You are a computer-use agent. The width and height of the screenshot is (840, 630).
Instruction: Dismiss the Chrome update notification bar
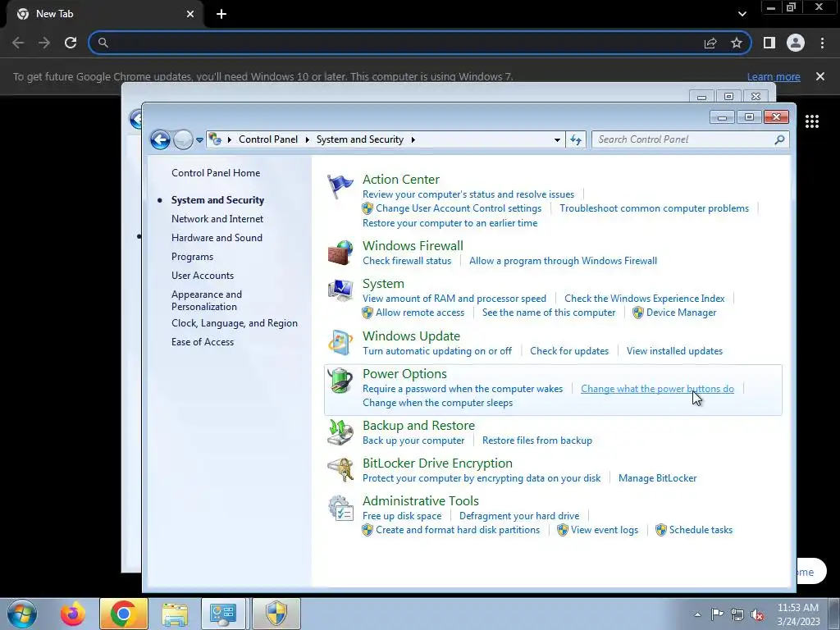point(820,76)
